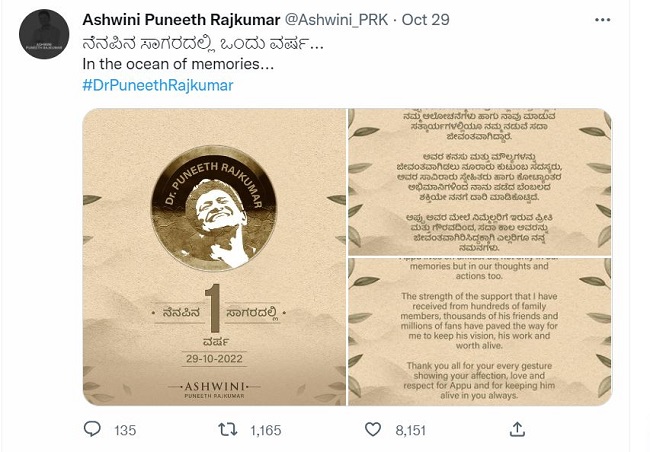This screenshot has height=452, width=650.
Task: Retweet this post using the retweet icon
Action: (x=228, y=429)
